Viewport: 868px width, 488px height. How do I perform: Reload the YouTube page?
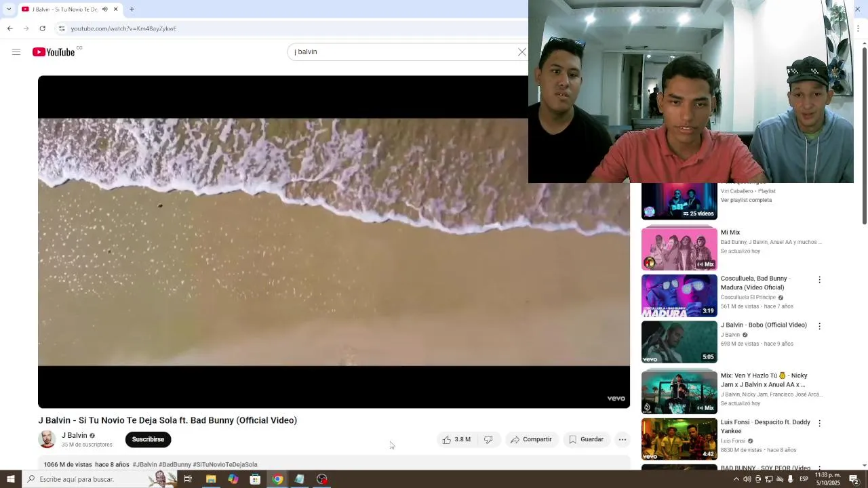click(42, 28)
